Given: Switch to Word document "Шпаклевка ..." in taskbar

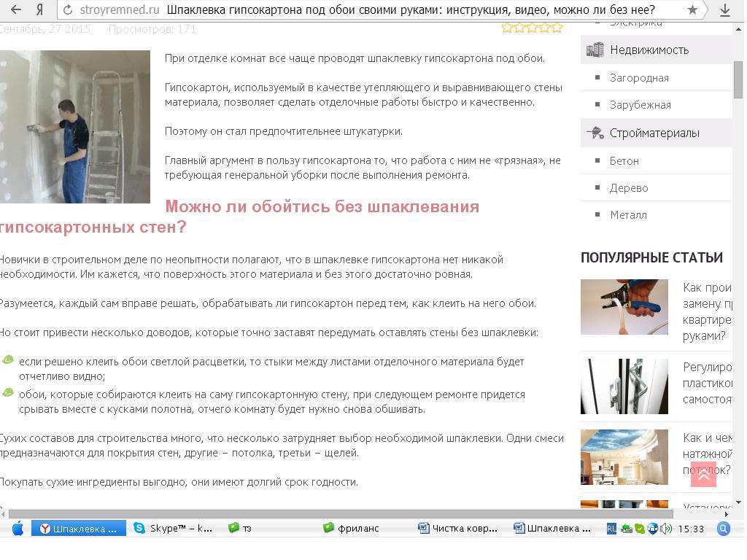Looking at the screenshot, I should (552, 528).
